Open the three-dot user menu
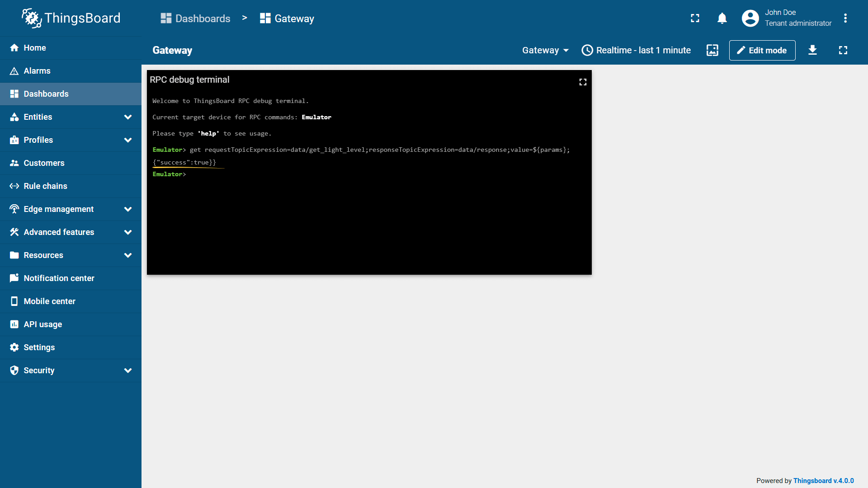The width and height of the screenshot is (868, 488). 845,18
